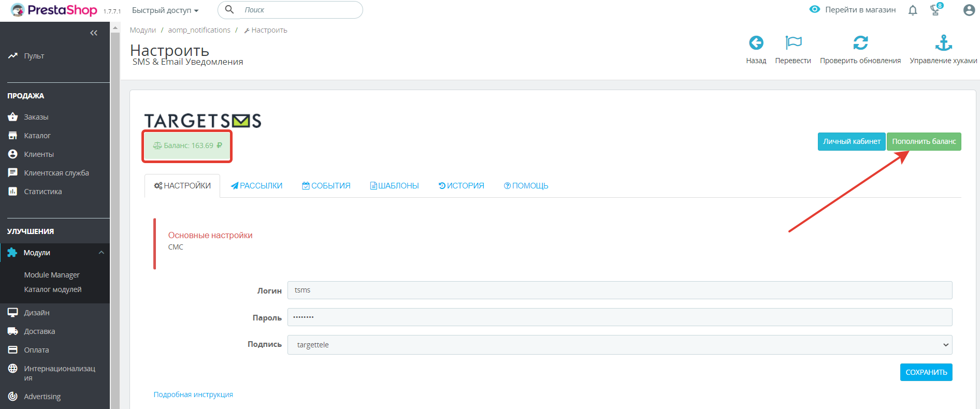The width and height of the screenshot is (980, 409).
Task: Open Module Manager submenu item
Action: tap(52, 275)
